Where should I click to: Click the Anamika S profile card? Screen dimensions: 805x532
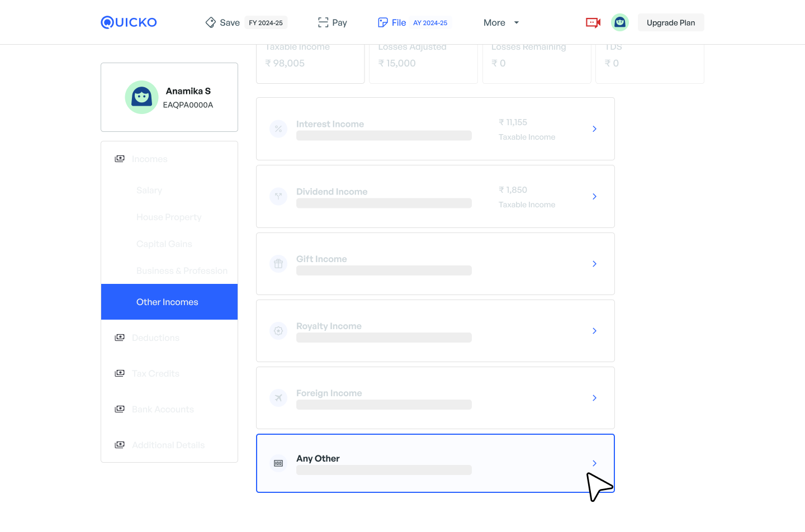(x=169, y=97)
